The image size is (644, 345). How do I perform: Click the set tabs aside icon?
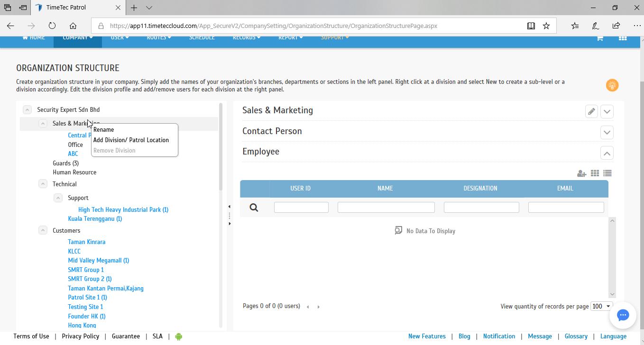[x=23, y=8]
